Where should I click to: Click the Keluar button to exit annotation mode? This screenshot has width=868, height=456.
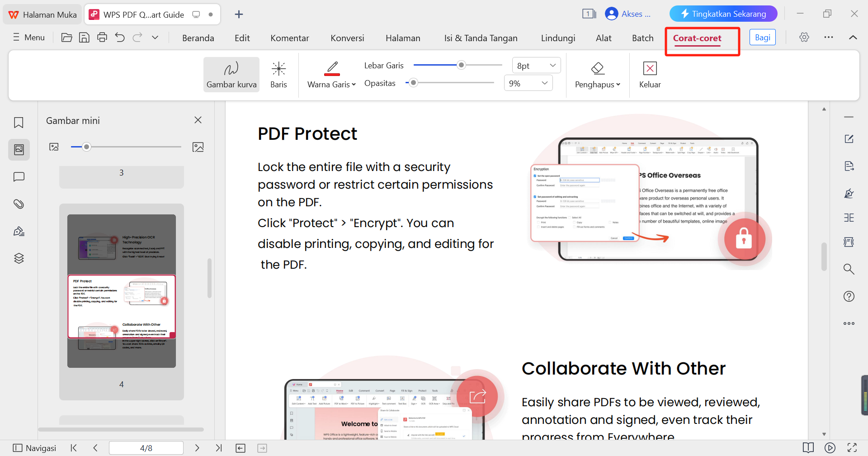point(650,74)
